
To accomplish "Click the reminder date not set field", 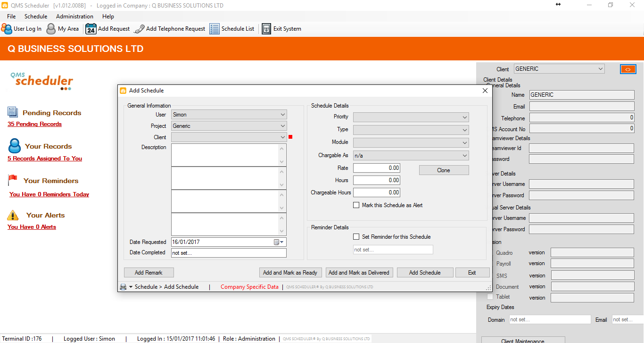I will pyautogui.click(x=393, y=250).
